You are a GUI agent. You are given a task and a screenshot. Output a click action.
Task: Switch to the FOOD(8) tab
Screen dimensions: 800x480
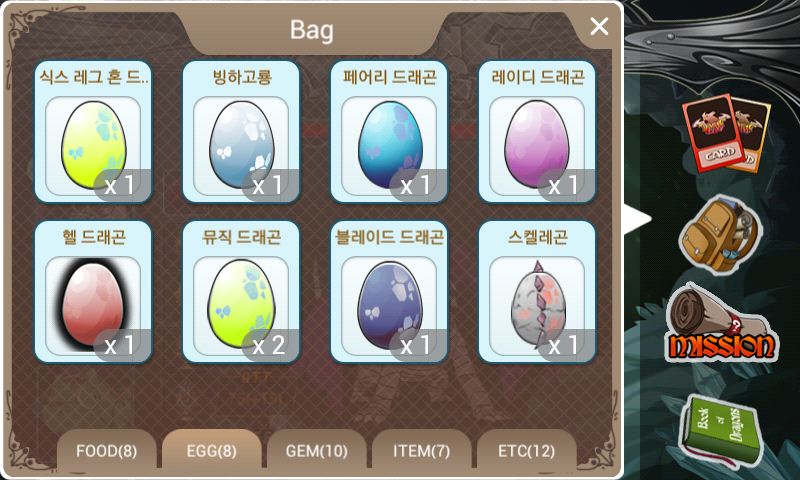click(x=107, y=450)
